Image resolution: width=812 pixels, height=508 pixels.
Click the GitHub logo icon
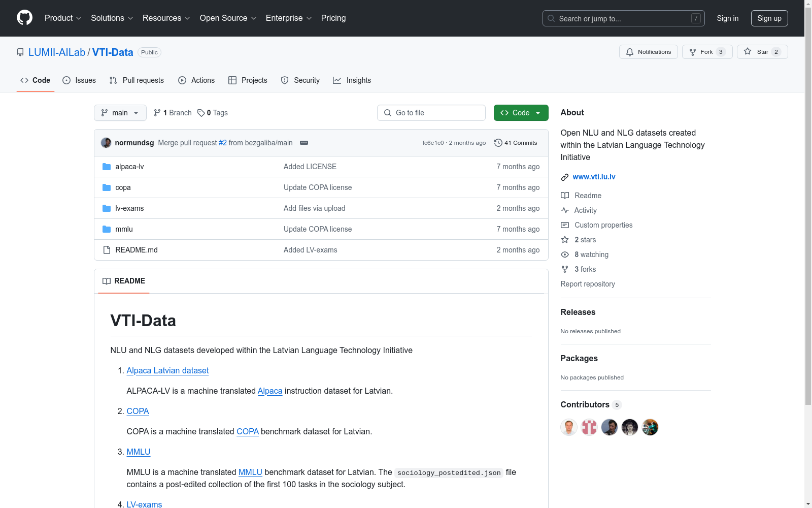pos(24,18)
